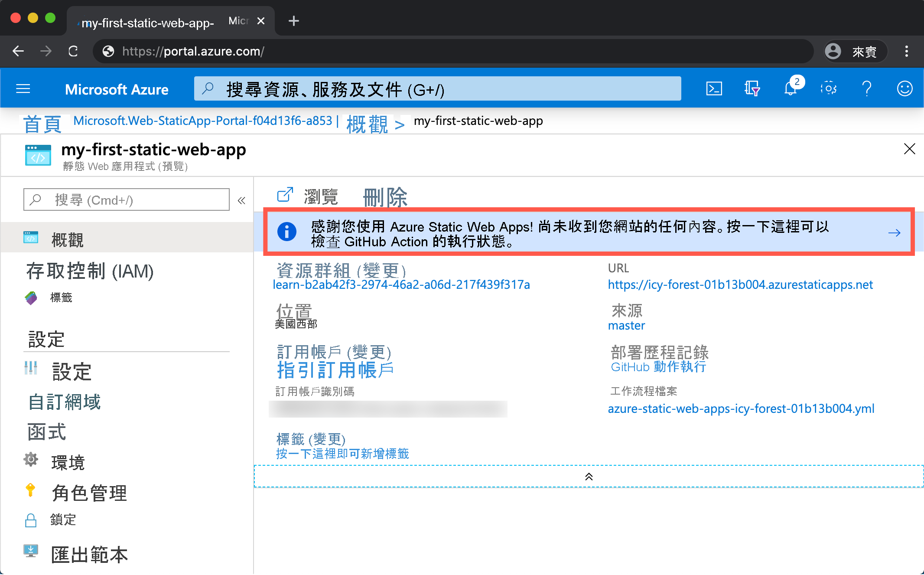Viewport: 924px width, 575px height.
Task: Open portal settings gear
Action: [x=829, y=89]
